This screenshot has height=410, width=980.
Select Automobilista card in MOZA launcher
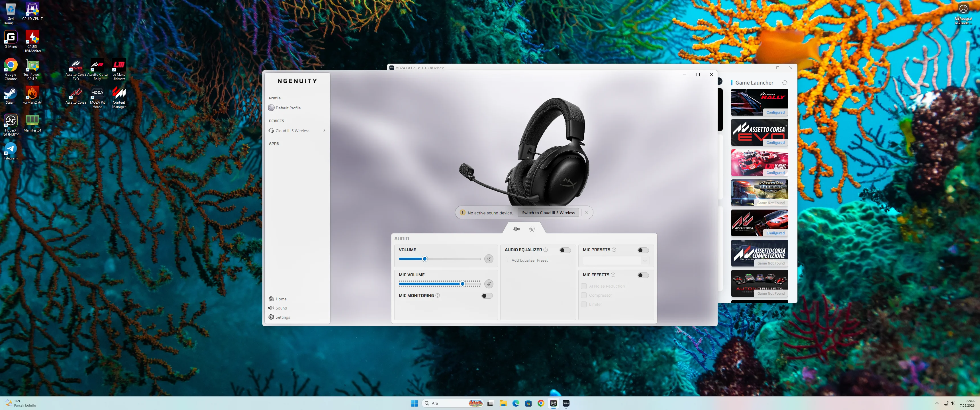click(x=759, y=283)
